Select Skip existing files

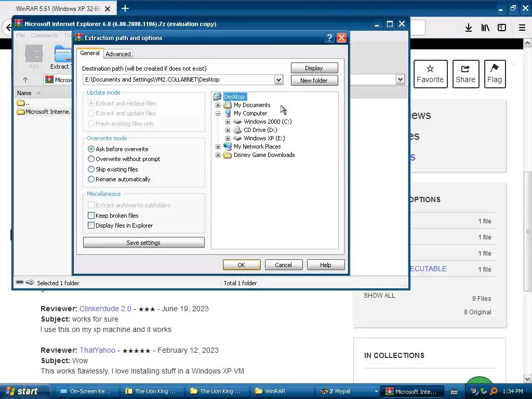pos(113,169)
